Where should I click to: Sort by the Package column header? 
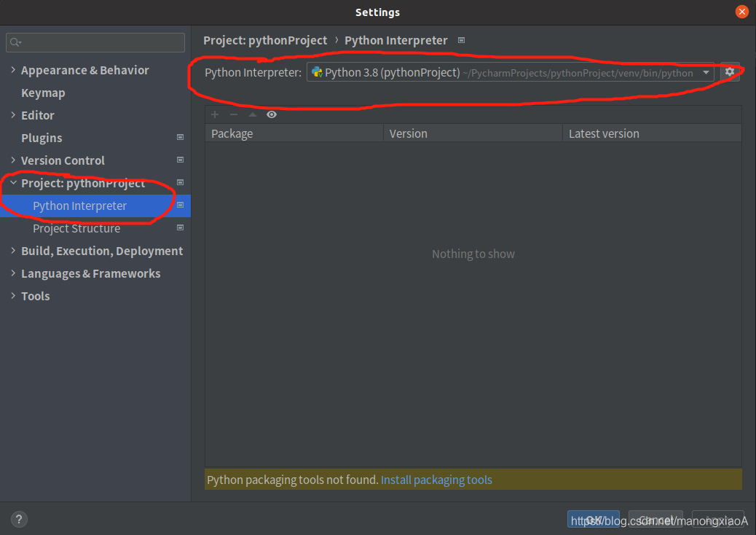tap(294, 133)
